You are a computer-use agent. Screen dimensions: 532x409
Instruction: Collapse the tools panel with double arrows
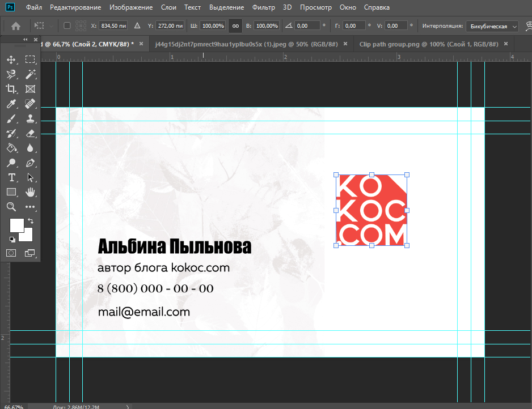26,40
